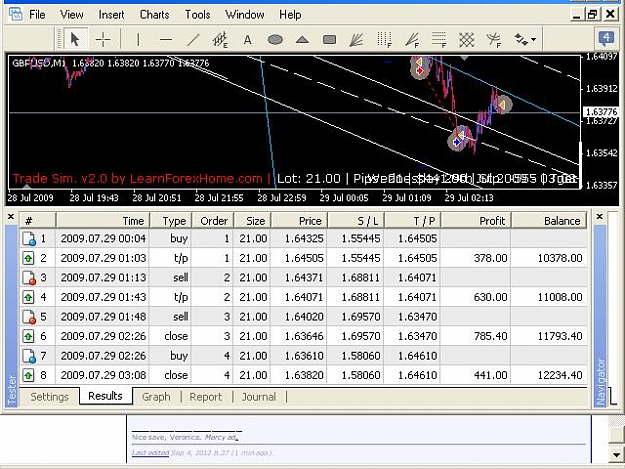Viewport: 625px width, 469px height.
Task: Click sell order icon in row 5
Action: coord(29,317)
